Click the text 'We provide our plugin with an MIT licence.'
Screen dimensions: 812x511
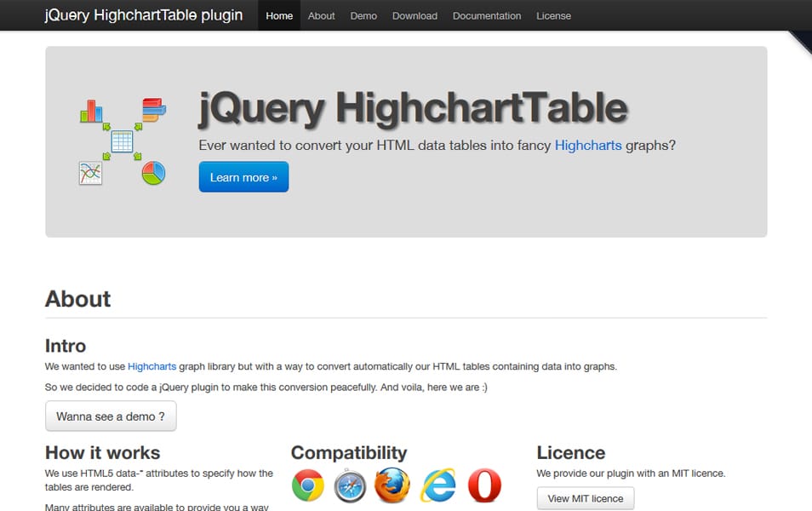631,474
